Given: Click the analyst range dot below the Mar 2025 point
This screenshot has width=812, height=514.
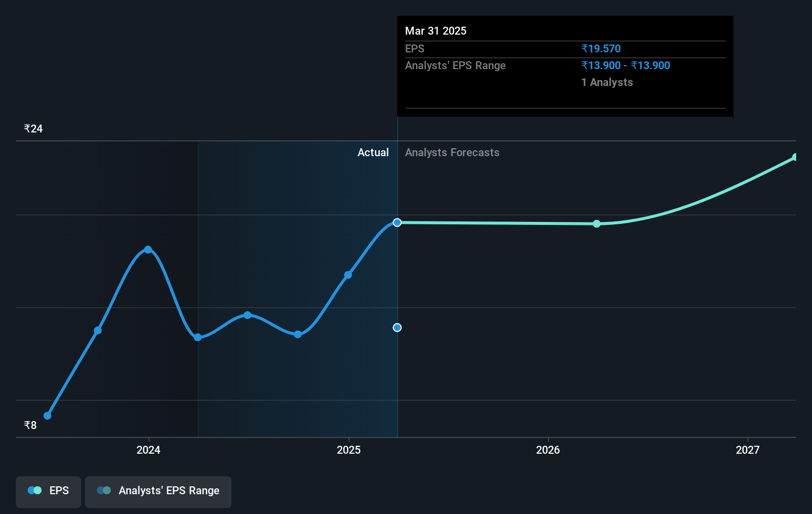Looking at the screenshot, I should pos(397,328).
